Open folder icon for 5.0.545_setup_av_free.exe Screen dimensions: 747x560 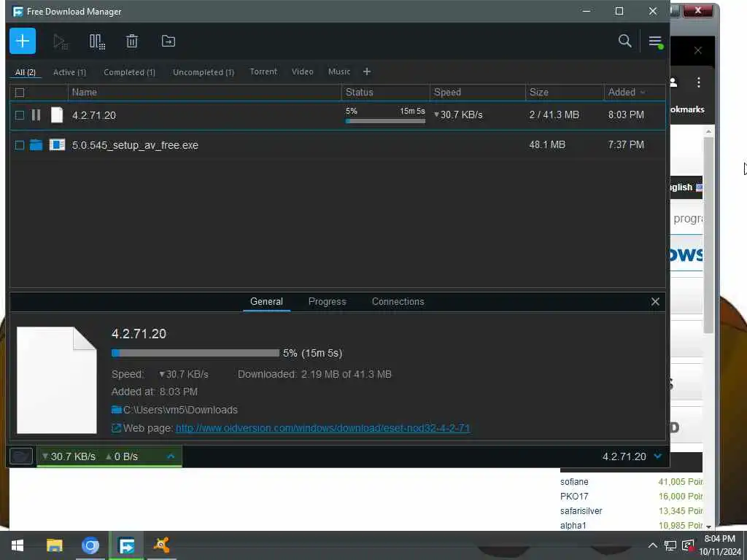[x=36, y=145]
